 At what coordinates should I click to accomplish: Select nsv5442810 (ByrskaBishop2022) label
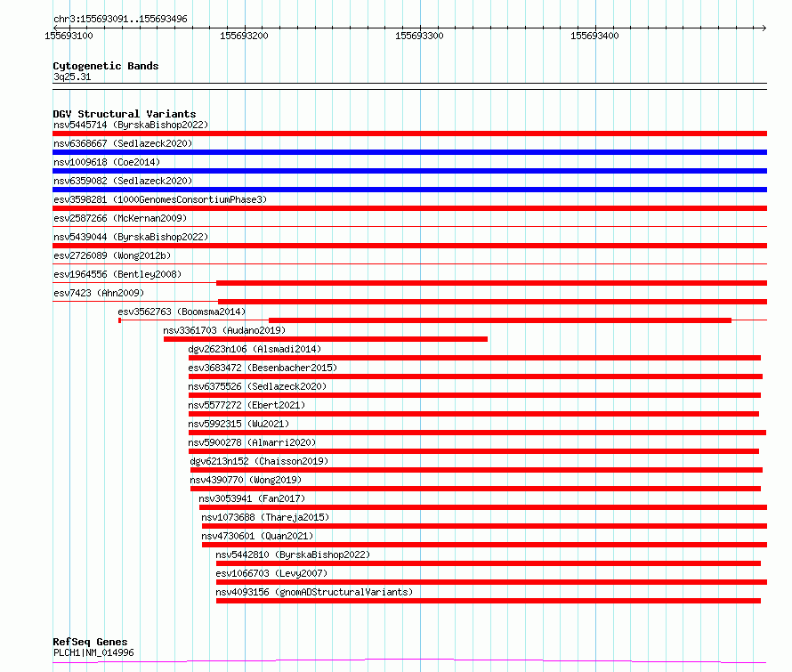[x=293, y=555]
